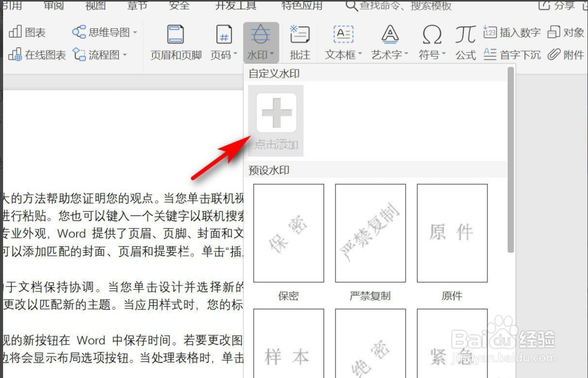Click document line starting 于文档保持协调
The image size is (588, 378).
[x=123, y=287]
